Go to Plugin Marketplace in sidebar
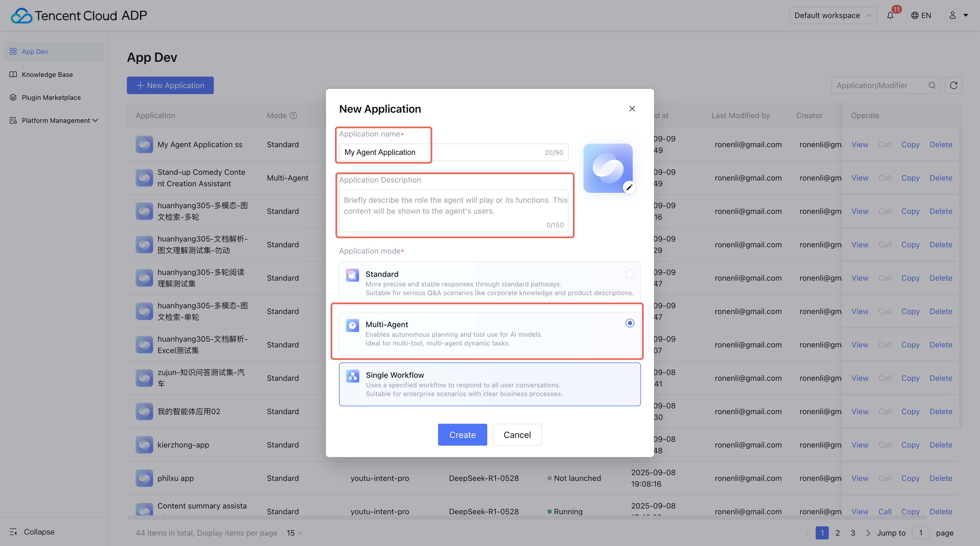980x546 pixels. tap(51, 97)
